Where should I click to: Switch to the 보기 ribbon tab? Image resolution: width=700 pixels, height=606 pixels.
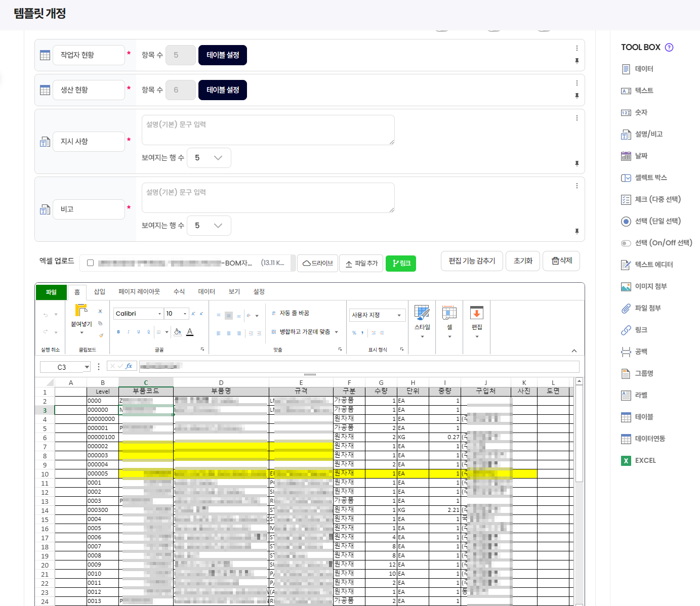pos(234,292)
